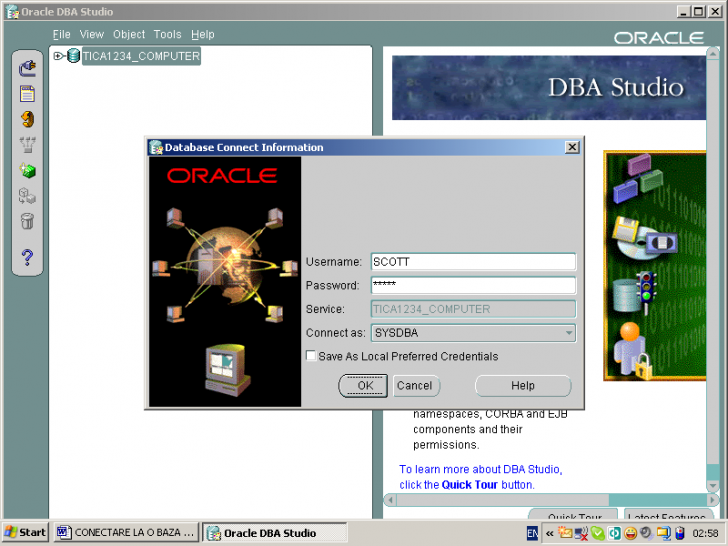Image resolution: width=728 pixels, height=546 pixels.
Task: Open the Connect as dropdown
Action: [x=568, y=333]
